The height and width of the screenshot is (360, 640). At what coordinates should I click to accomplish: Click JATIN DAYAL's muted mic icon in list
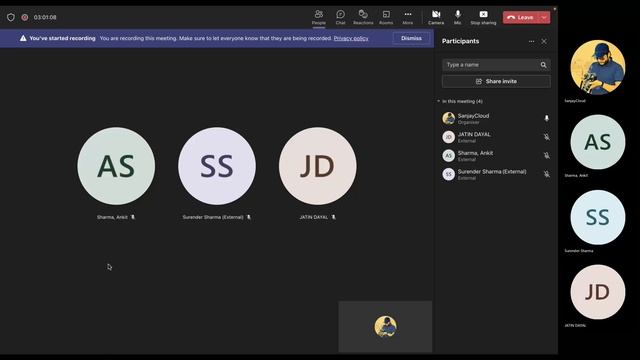pyautogui.click(x=547, y=137)
